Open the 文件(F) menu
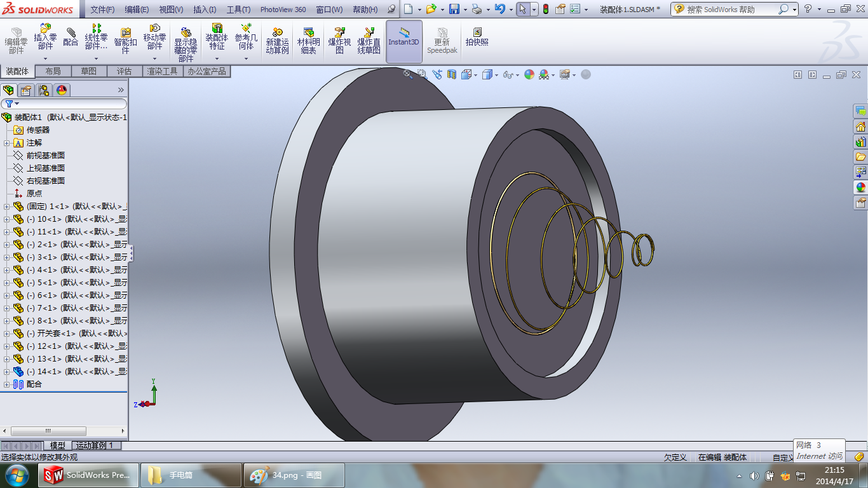The height and width of the screenshot is (488, 868). click(x=102, y=10)
